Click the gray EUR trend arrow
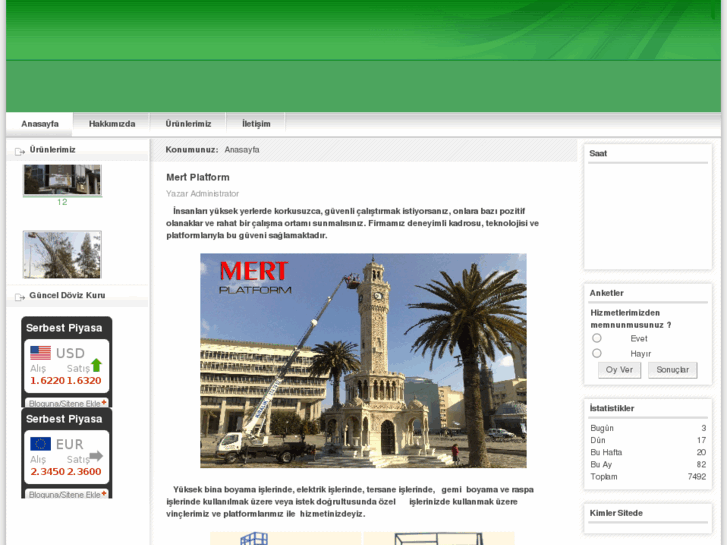The height and width of the screenshot is (545, 727). tap(96, 456)
